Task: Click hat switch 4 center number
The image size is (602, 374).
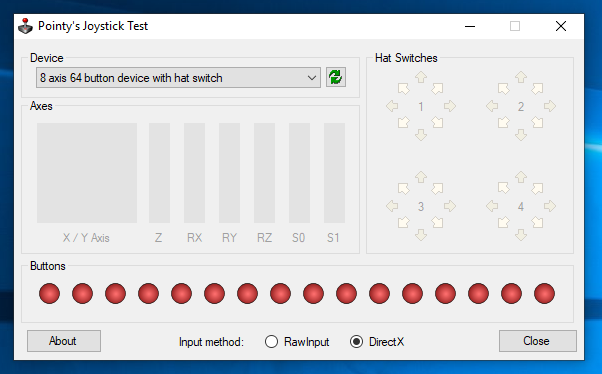Action: 521,207
